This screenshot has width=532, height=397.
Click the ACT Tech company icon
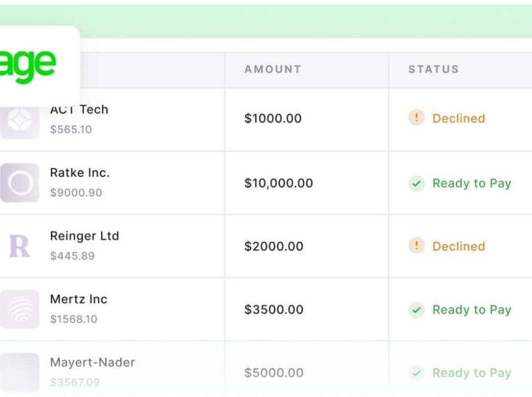click(x=19, y=123)
